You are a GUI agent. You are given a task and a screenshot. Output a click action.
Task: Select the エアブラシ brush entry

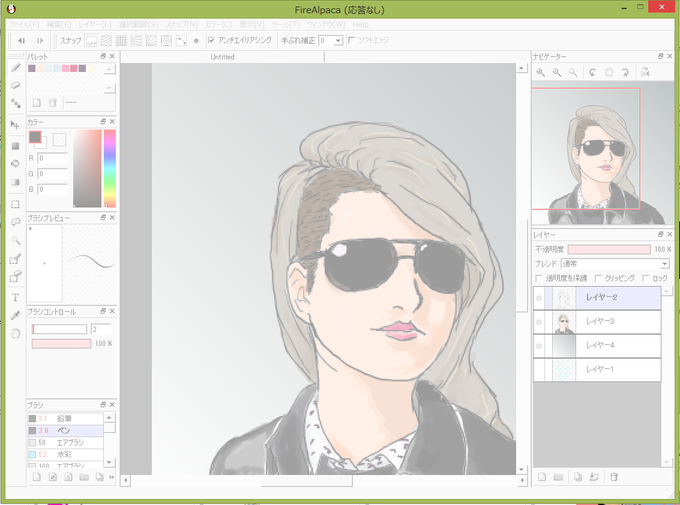click(x=65, y=443)
